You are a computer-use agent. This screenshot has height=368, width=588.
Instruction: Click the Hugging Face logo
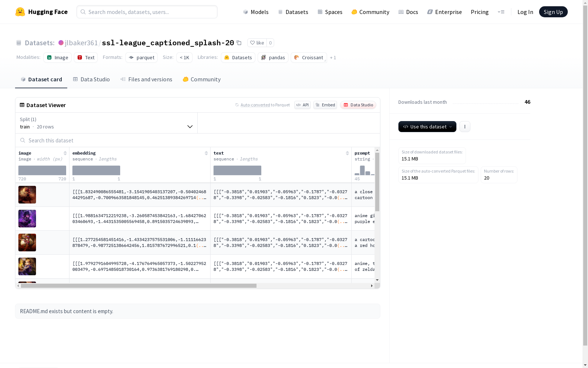pyautogui.click(x=41, y=12)
